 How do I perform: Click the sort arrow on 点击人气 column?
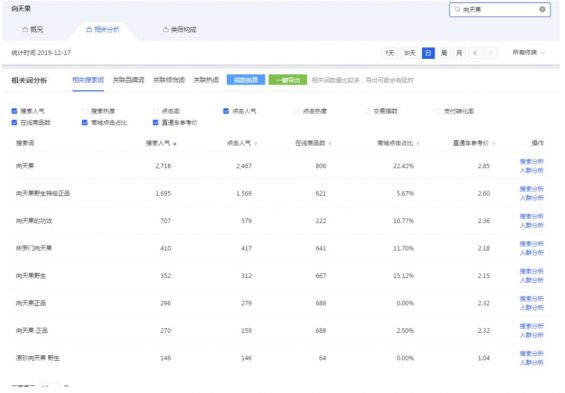coord(255,144)
